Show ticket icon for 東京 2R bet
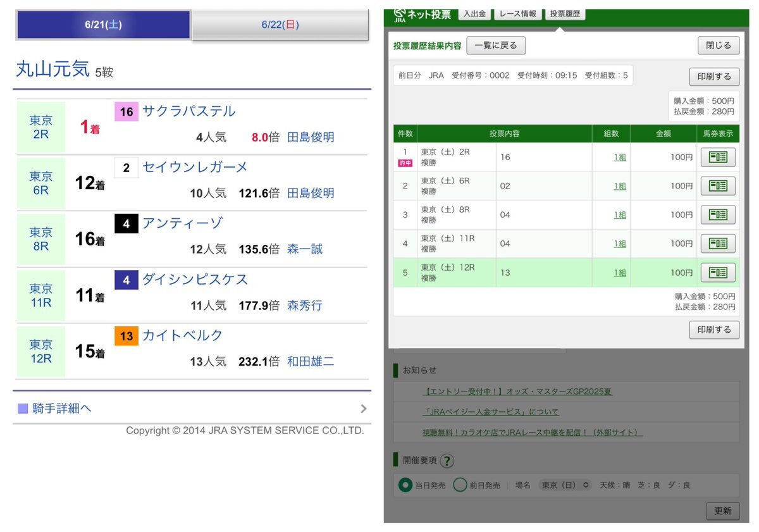The image size is (759, 532). 718,157
